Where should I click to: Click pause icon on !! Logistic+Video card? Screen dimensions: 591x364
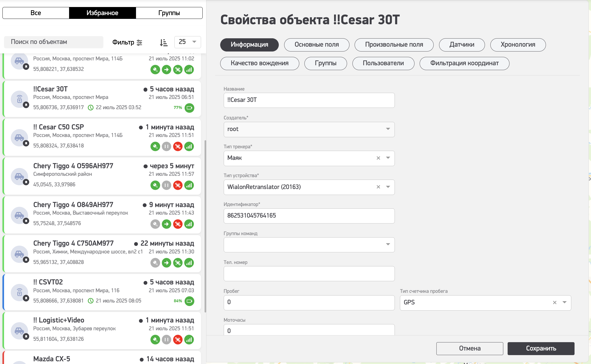point(167,339)
